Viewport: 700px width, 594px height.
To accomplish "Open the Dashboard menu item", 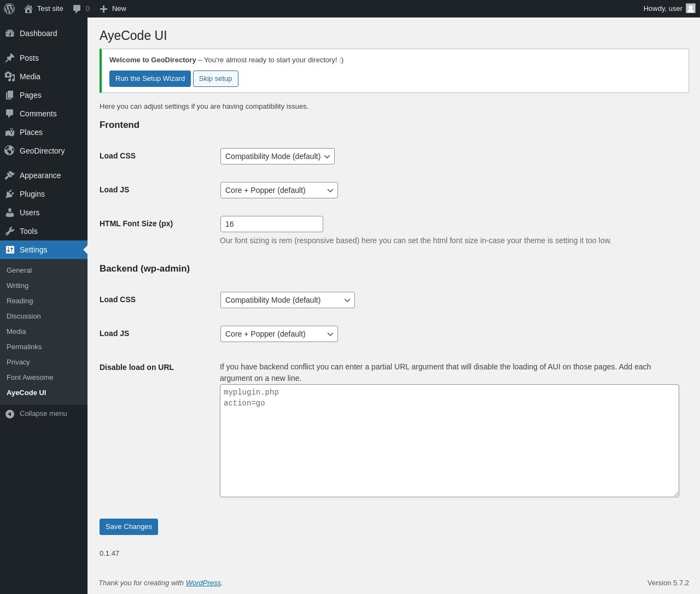I will click(44, 33).
